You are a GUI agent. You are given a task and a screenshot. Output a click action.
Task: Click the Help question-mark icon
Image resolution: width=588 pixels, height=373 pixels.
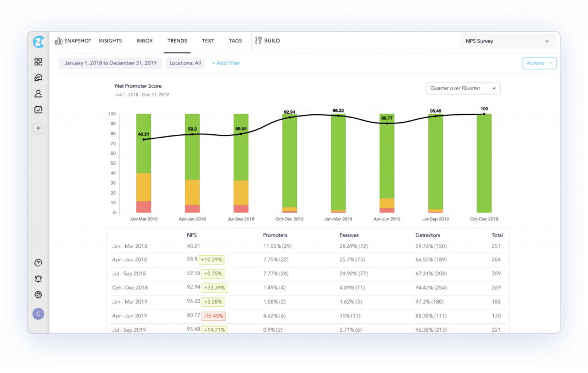(38, 262)
